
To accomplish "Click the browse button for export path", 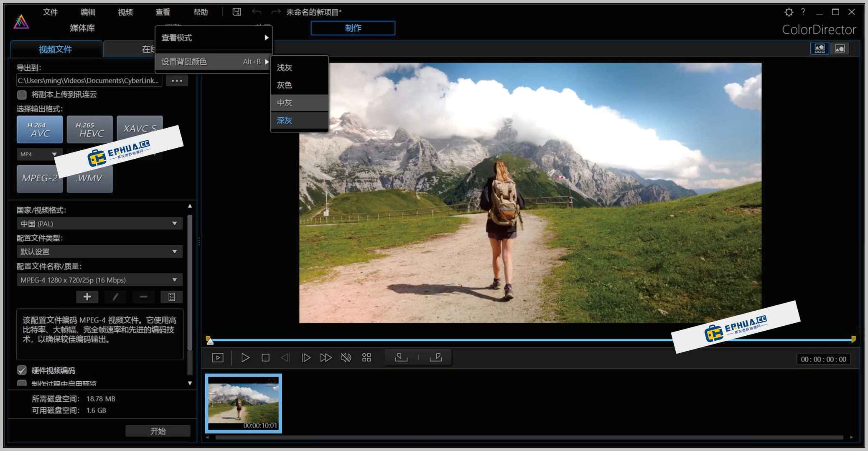I will pyautogui.click(x=177, y=81).
